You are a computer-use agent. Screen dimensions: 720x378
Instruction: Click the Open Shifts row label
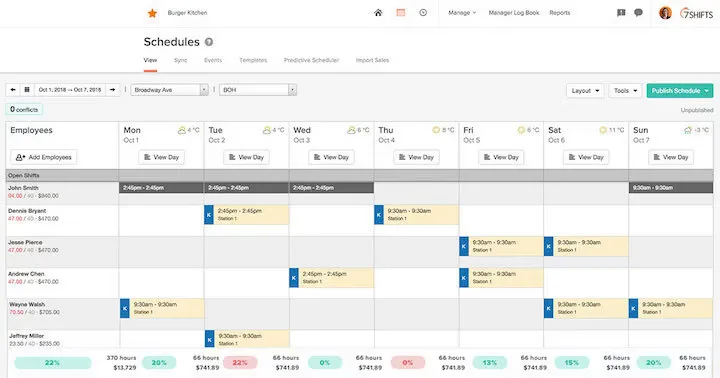23,175
